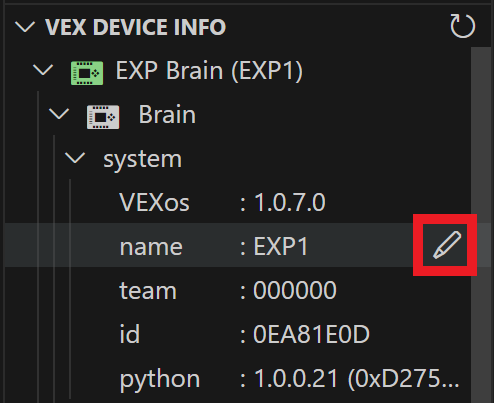Image resolution: width=494 pixels, height=403 pixels.
Task: Select the name : EXP1 row
Action: (x=238, y=245)
